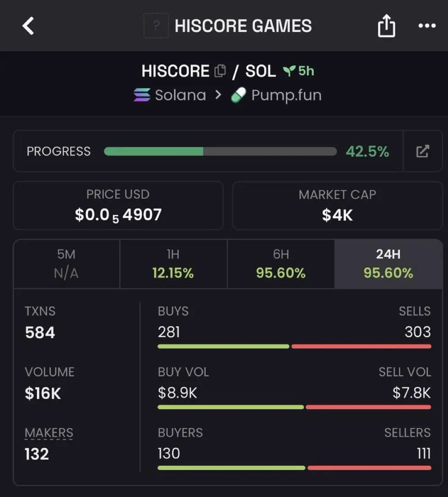Tap the placeholder token image thumbnail
This screenshot has height=497, width=448.
click(x=156, y=26)
